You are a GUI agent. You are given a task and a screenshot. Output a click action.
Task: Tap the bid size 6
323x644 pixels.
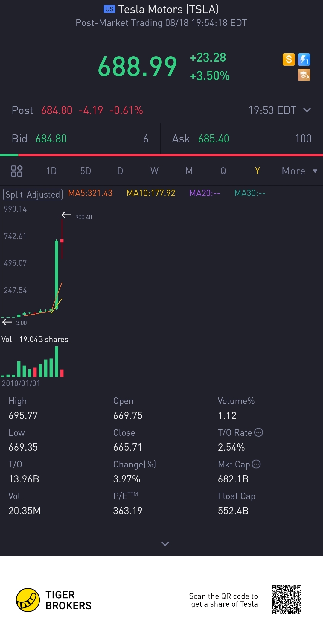146,139
